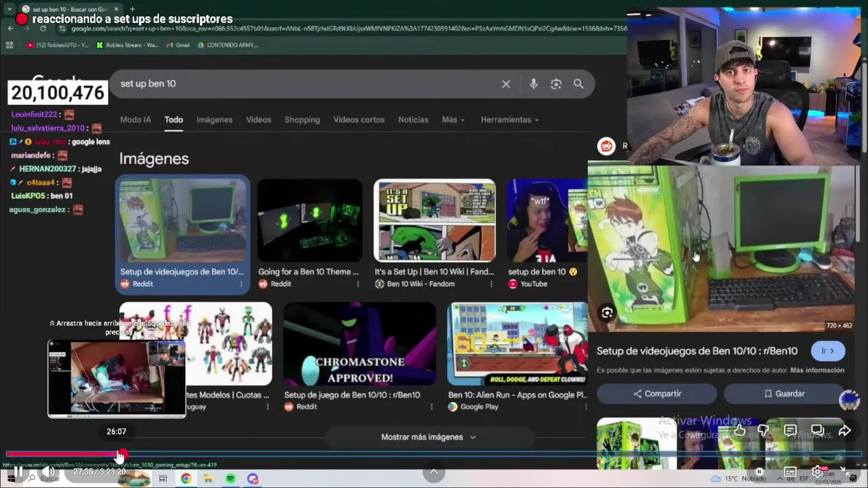Open the Gmail bookmark
The height and width of the screenshot is (488, 868).
coord(177,45)
